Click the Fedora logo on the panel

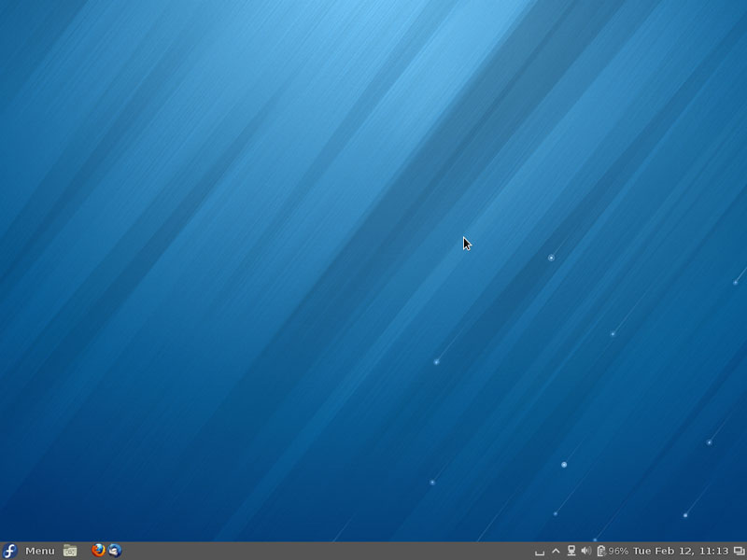tap(9, 551)
